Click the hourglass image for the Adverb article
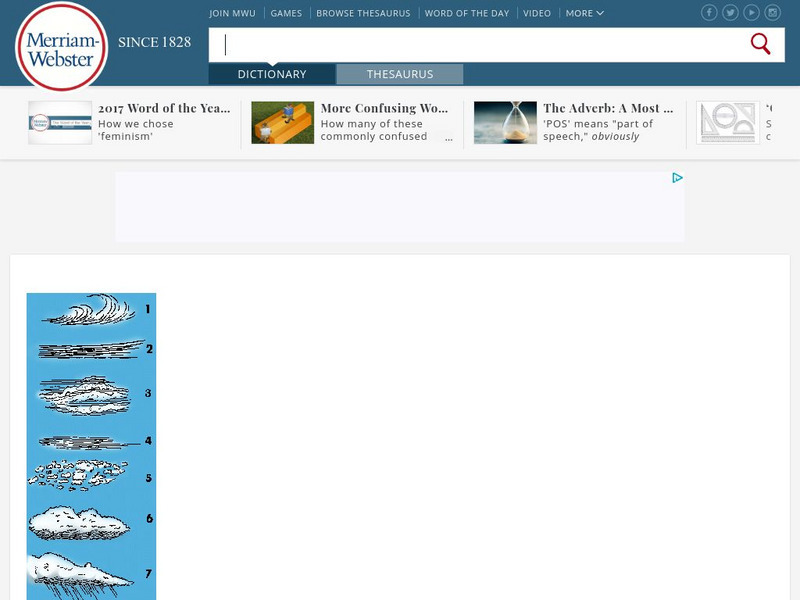800x600 pixels. pyautogui.click(x=505, y=122)
